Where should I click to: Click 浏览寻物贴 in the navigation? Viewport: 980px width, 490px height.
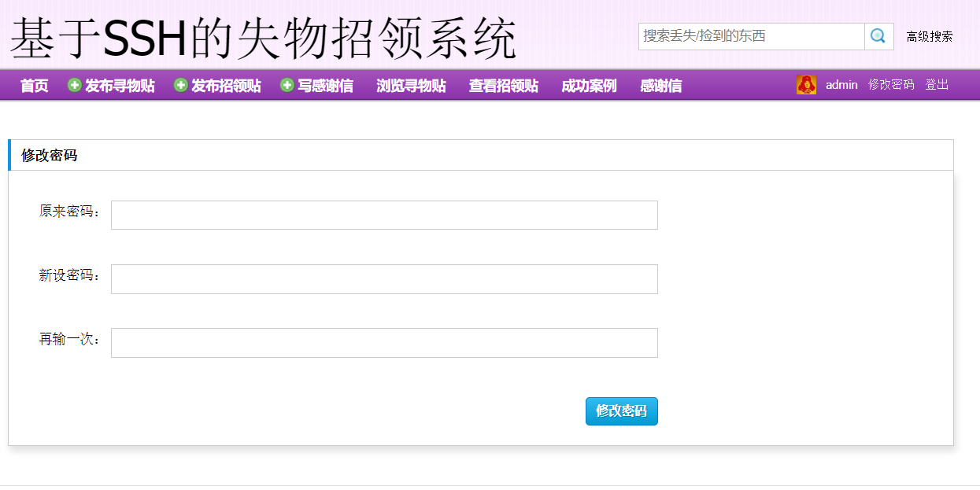click(409, 84)
